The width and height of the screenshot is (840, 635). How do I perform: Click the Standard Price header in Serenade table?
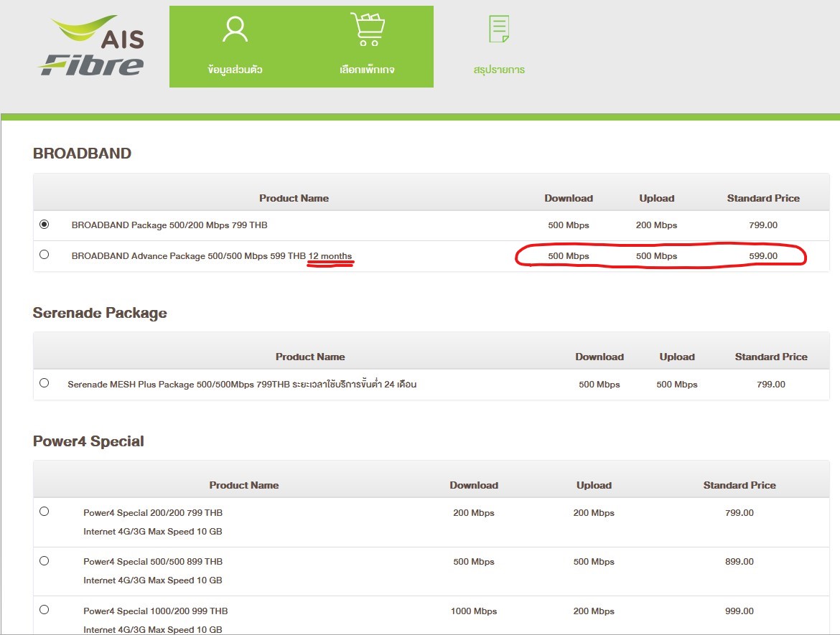pos(771,357)
